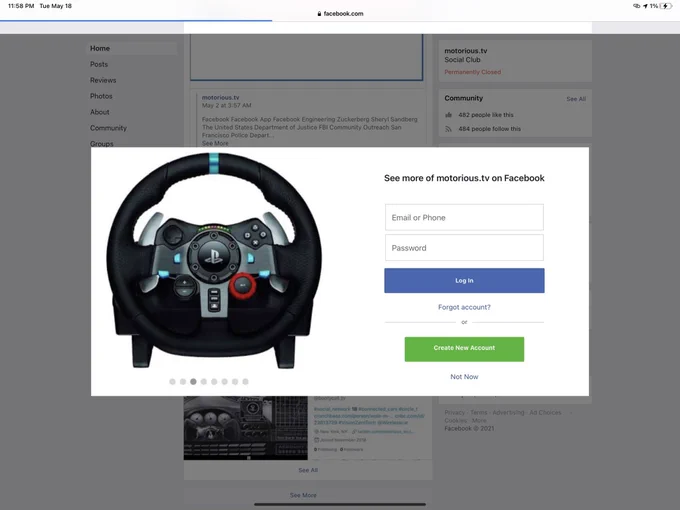
Task: Click the motorious.tv page title
Action: 466,51
